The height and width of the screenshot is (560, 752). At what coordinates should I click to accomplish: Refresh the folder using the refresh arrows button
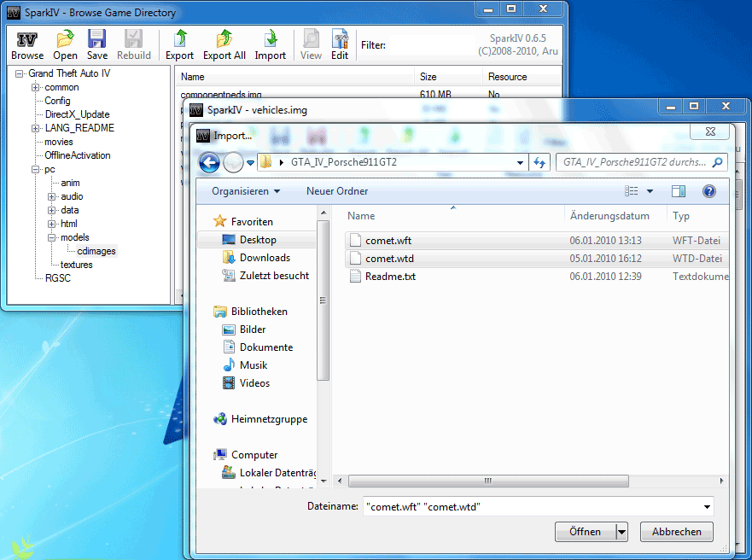(x=539, y=162)
